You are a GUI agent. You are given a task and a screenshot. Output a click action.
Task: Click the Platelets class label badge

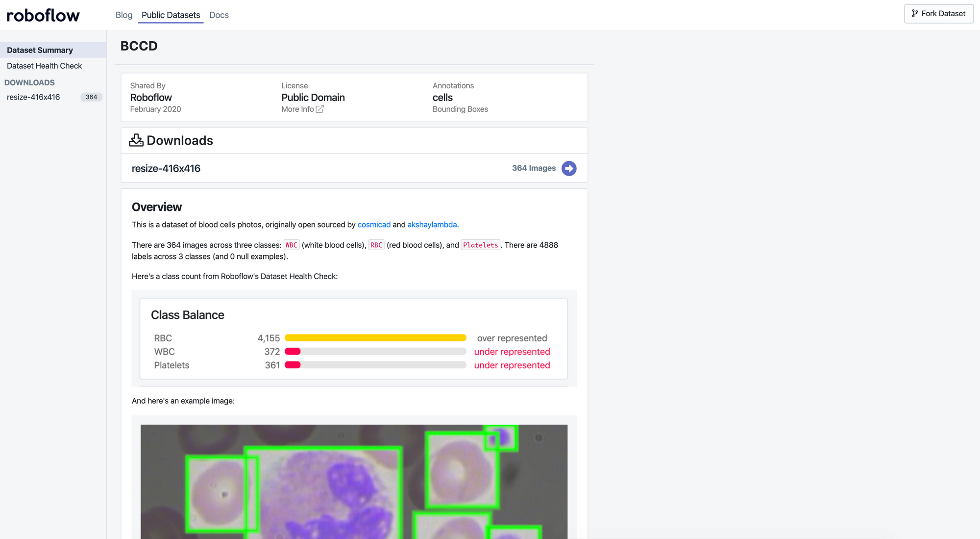click(480, 245)
